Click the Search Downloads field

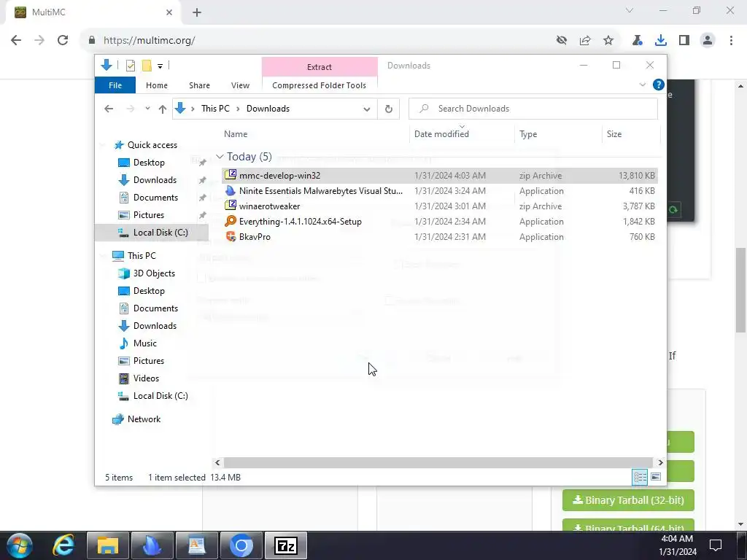coord(533,109)
